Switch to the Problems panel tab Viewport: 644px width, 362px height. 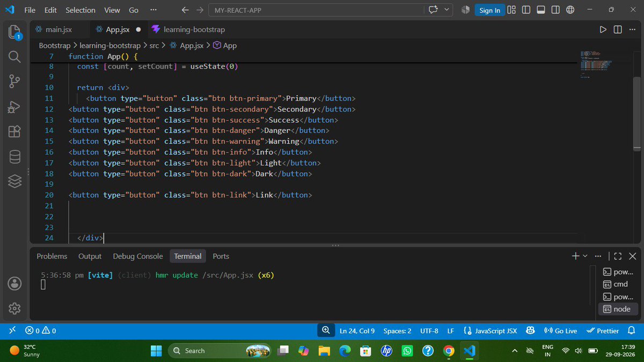click(52, 256)
